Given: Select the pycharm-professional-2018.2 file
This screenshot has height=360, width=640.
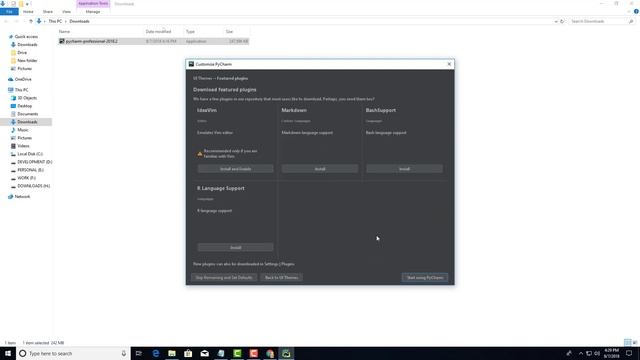Looking at the screenshot, I should coord(153,41).
